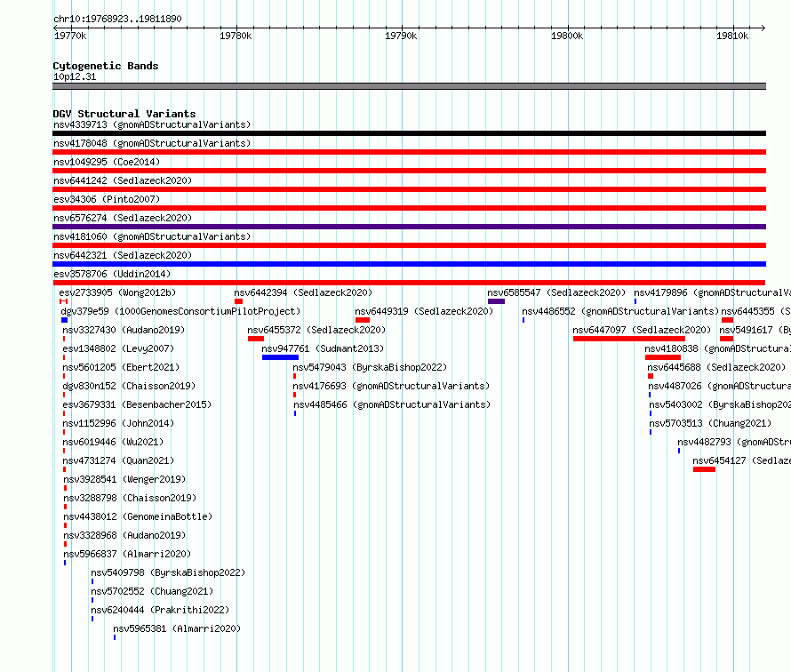Click the 19800k ruler mark
Screen dimensions: 791x672
[567, 36]
